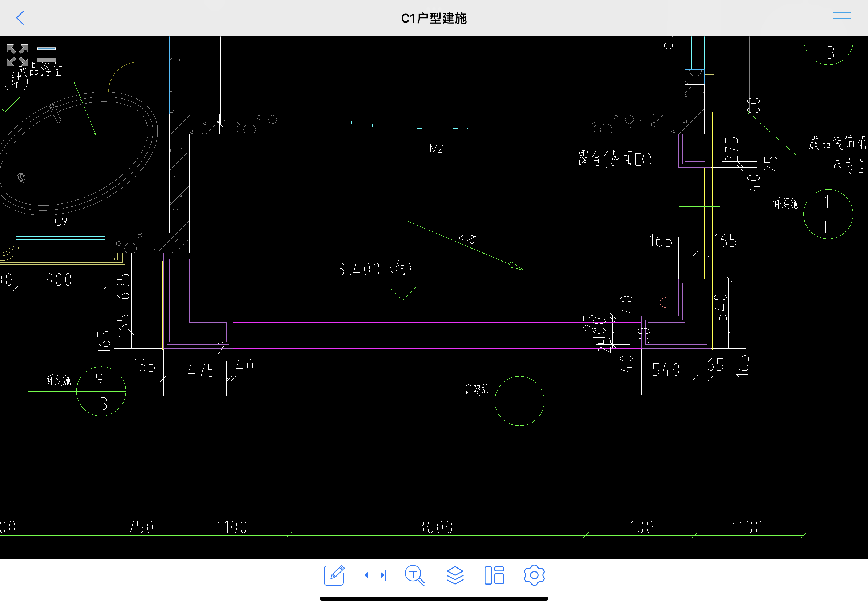Click the '475' dimension text

(x=201, y=370)
